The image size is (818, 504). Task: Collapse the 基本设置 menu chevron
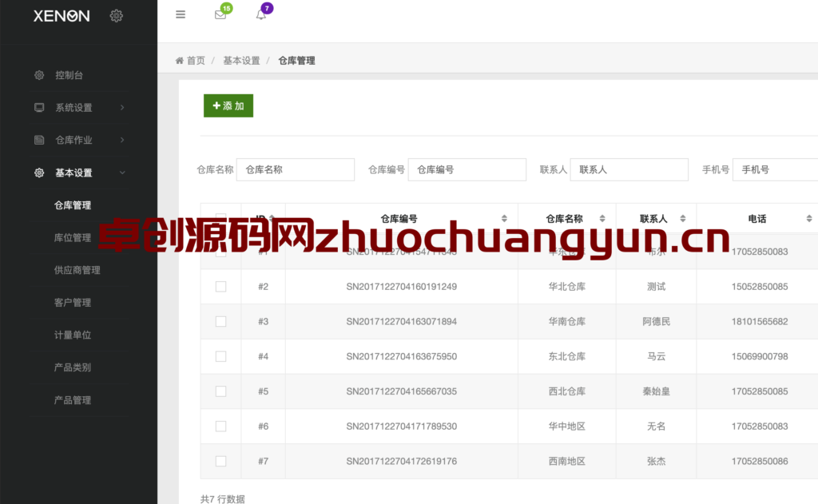(122, 173)
